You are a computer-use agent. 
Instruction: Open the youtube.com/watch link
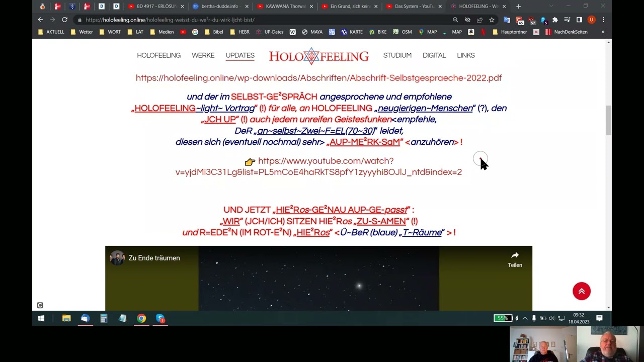coord(318,166)
